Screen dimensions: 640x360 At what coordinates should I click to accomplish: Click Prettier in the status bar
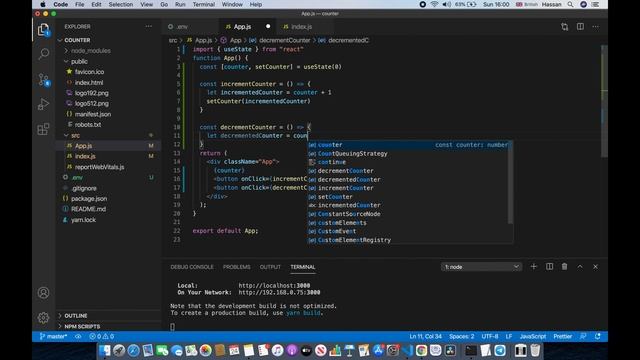pos(562,336)
